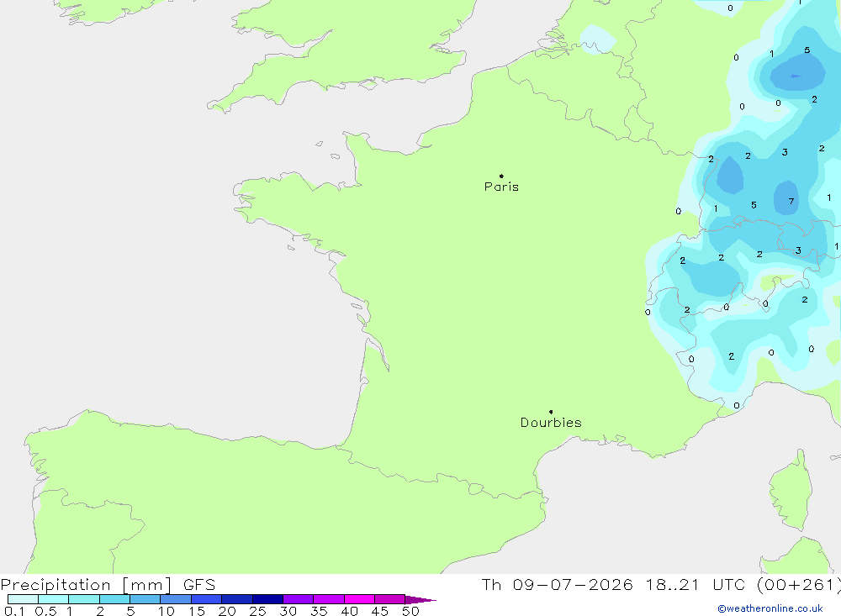Select the magenta legend swatch above 40

pyautogui.click(x=359, y=599)
